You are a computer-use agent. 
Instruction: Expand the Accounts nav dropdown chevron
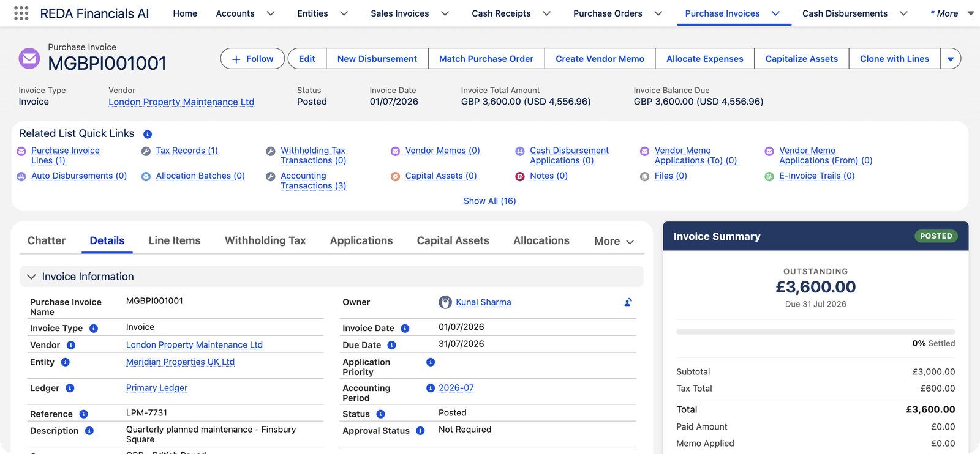271,13
